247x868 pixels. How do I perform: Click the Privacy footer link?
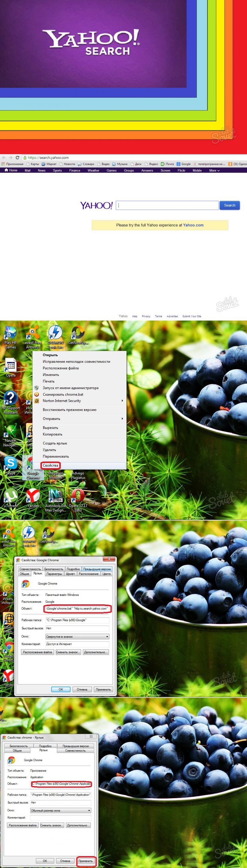tap(146, 316)
